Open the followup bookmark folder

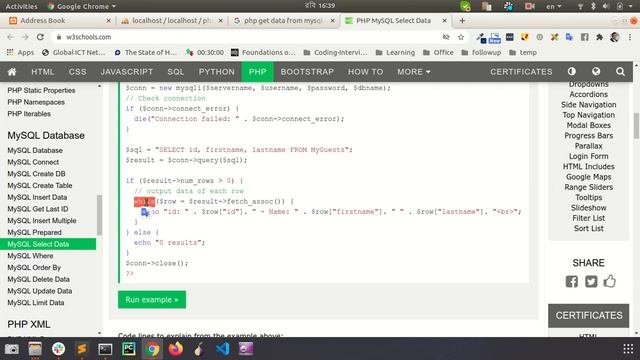point(481,52)
